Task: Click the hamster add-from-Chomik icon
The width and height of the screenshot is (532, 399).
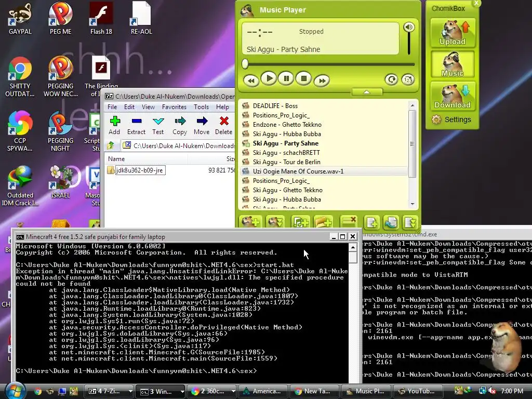Action: click(x=250, y=222)
